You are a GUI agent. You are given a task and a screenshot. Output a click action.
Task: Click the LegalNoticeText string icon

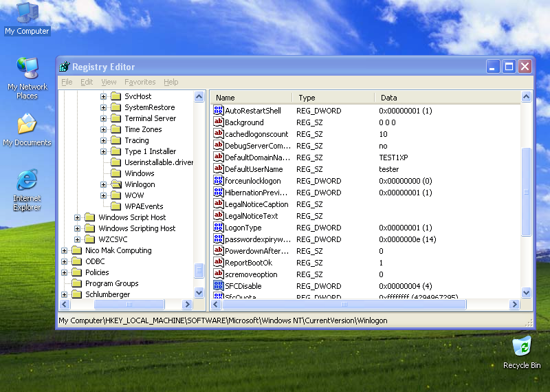click(218, 216)
